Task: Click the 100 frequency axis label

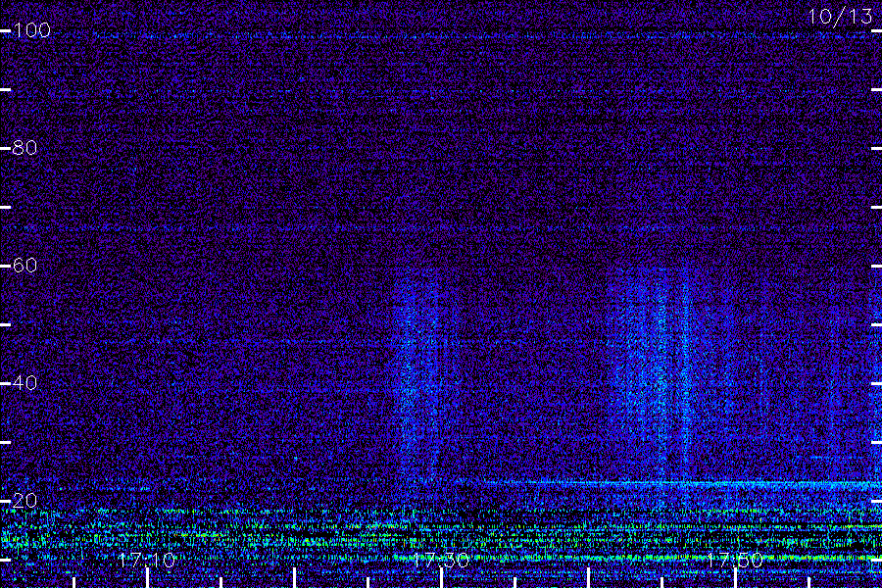Action: coord(31,30)
